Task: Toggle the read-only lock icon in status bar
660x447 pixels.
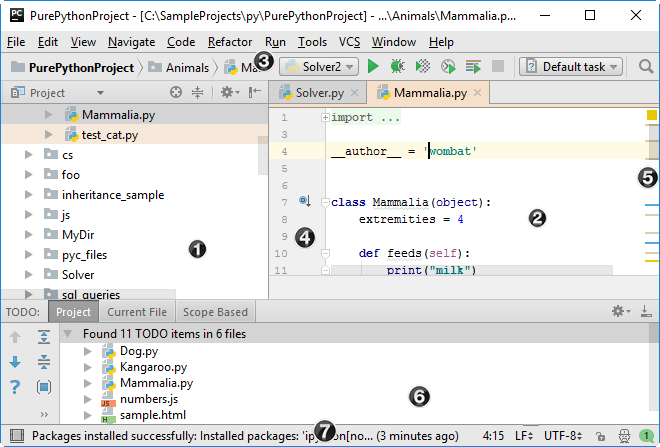Action: click(x=599, y=437)
